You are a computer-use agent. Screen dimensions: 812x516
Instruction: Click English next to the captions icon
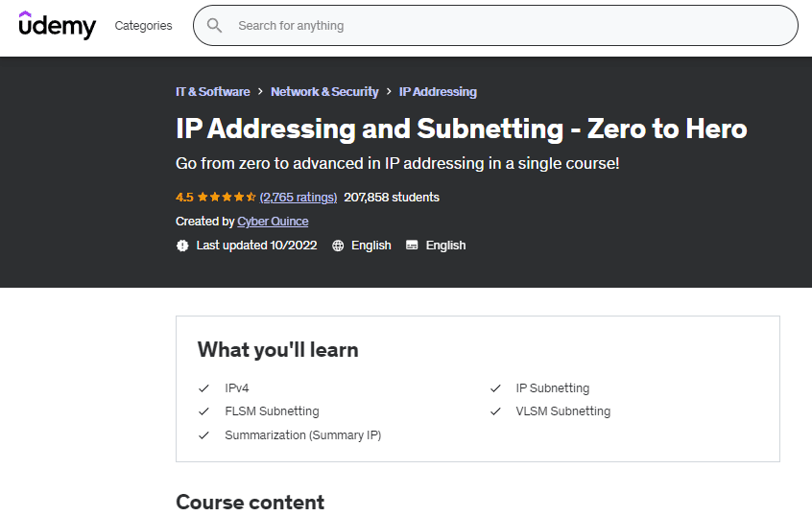446,246
